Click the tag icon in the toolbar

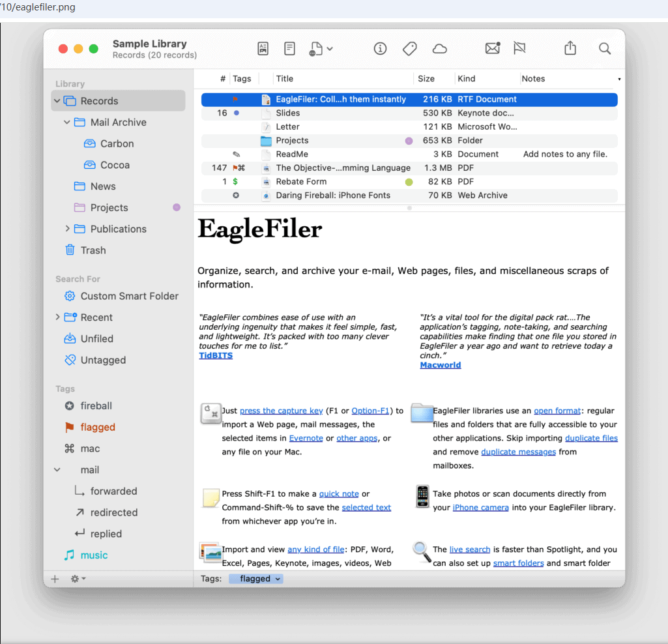[x=410, y=49]
